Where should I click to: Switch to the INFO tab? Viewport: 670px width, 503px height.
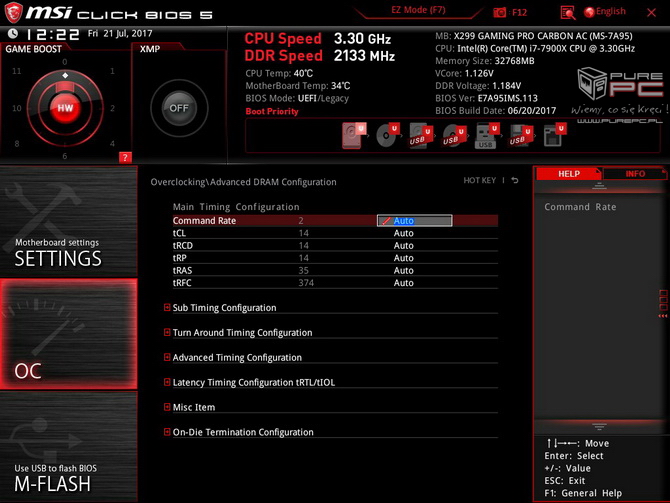point(635,174)
